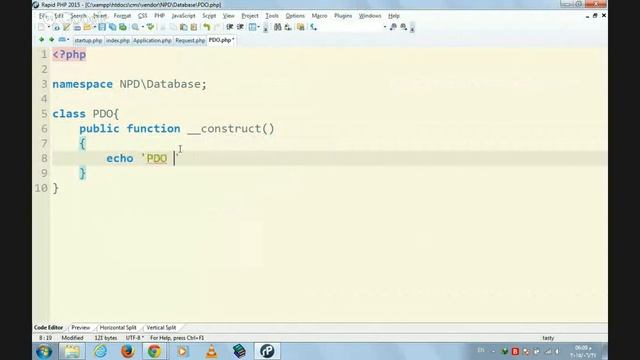The image size is (640, 360).
Task: Open the Search menu
Action: (x=78, y=16)
